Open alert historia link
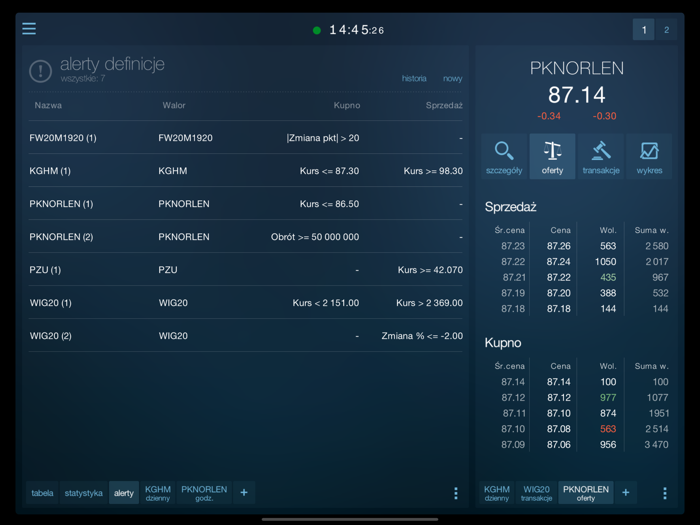 (x=414, y=79)
